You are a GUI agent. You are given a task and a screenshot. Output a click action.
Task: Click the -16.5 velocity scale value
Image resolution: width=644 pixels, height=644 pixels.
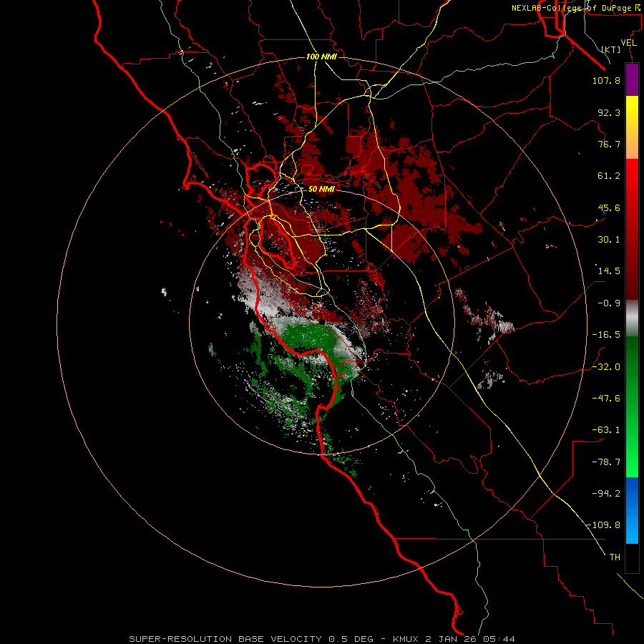(606, 335)
